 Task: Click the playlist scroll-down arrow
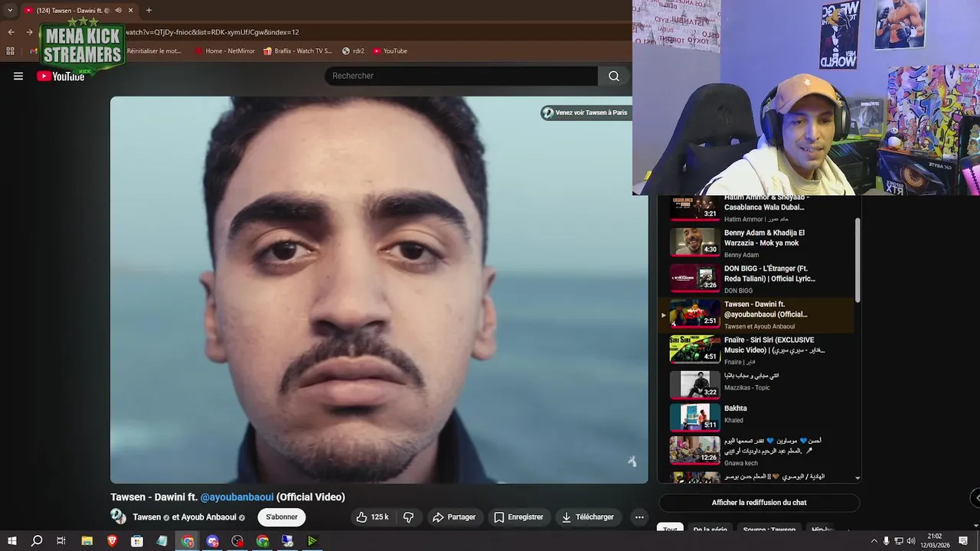[857, 478]
